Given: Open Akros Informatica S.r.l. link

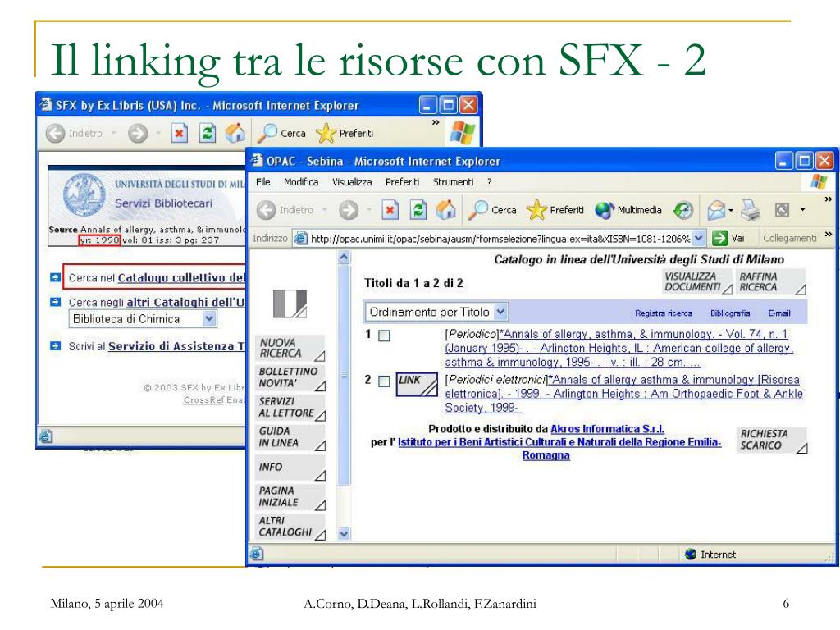Looking at the screenshot, I should pos(608,428).
